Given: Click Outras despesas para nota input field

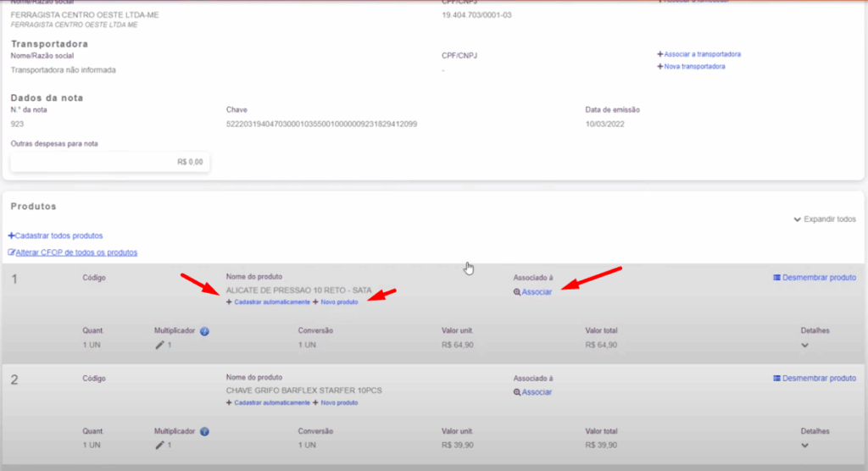Looking at the screenshot, I should tap(109, 162).
